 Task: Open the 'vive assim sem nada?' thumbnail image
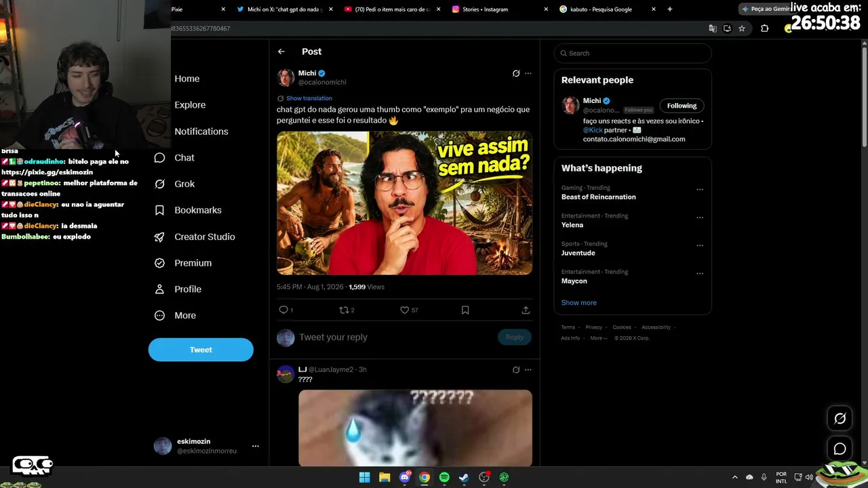pos(404,203)
